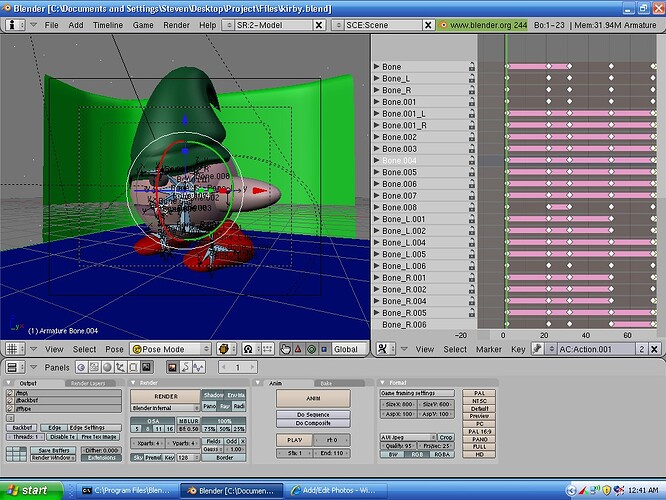Open the Marker menu in action editor
Image resolution: width=666 pixels, height=500 pixels.
click(x=488, y=349)
